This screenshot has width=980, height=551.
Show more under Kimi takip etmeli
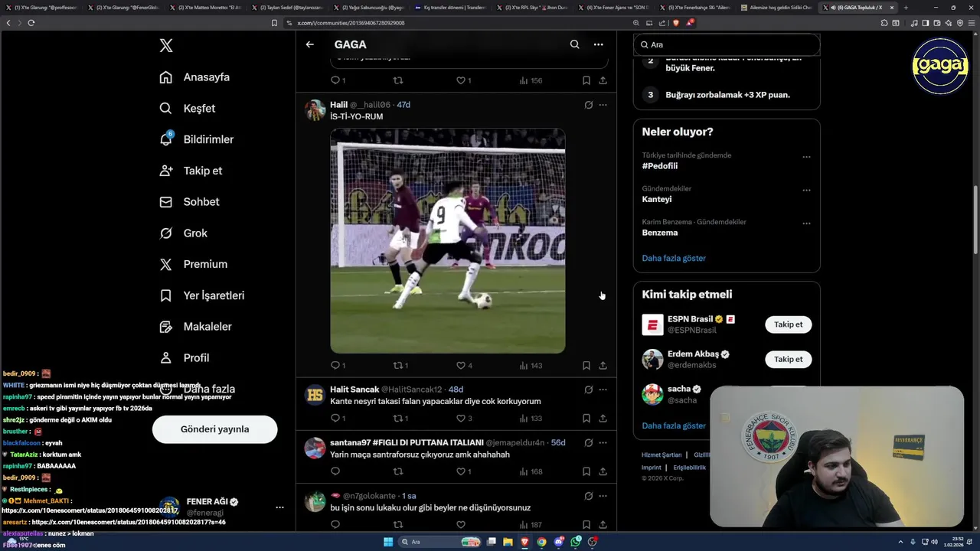(674, 425)
